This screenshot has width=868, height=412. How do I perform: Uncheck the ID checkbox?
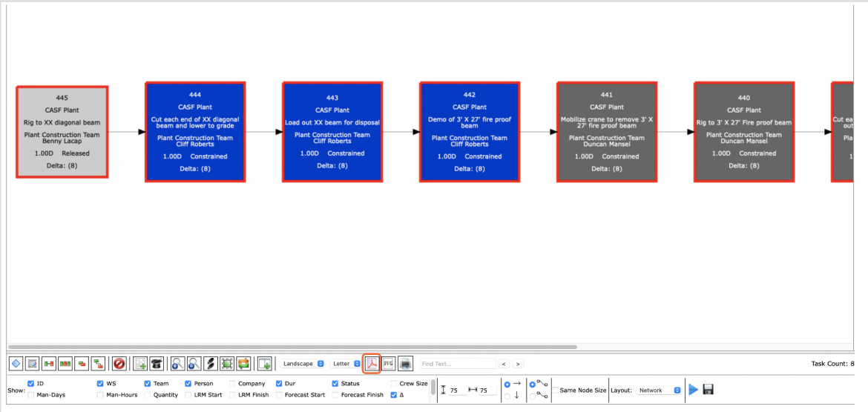point(31,383)
